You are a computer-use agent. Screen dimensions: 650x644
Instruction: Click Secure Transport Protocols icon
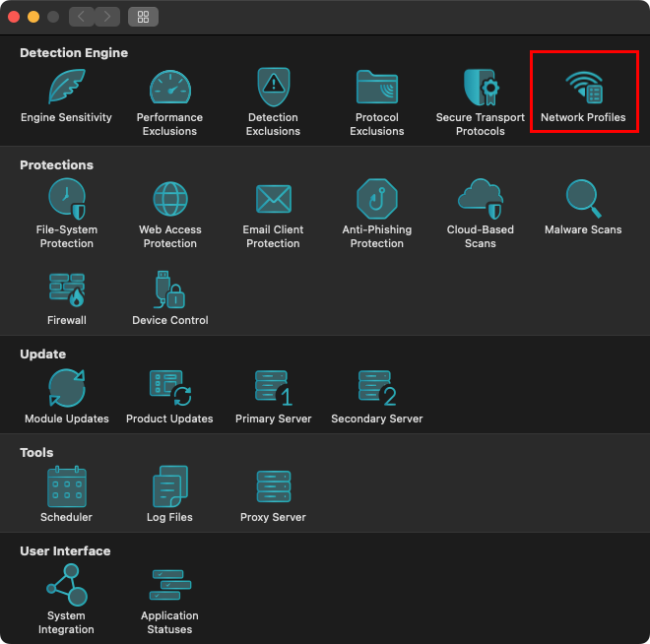click(x=481, y=89)
